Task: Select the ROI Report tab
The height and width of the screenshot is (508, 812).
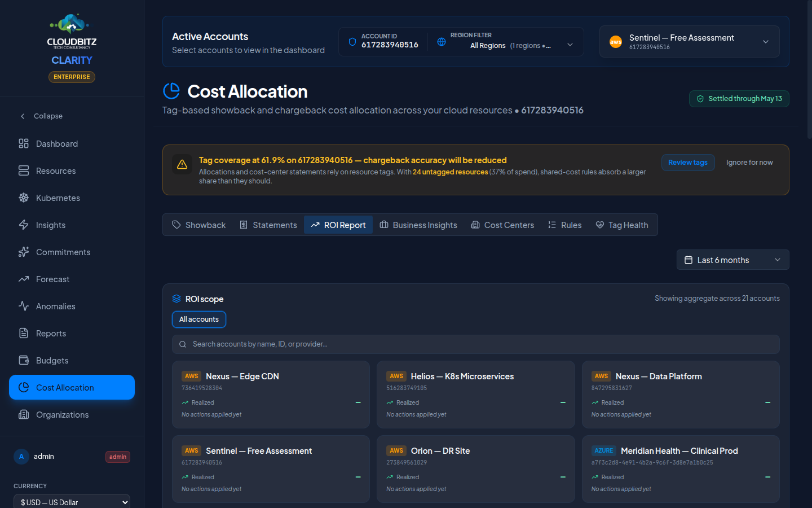Action: click(338, 225)
